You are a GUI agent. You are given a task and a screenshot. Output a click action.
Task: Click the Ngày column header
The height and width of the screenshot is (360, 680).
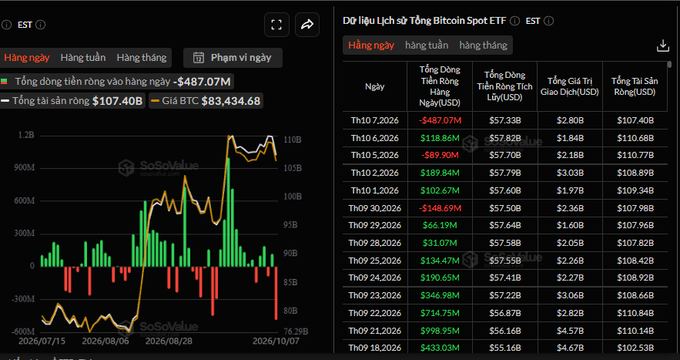(x=375, y=86)
